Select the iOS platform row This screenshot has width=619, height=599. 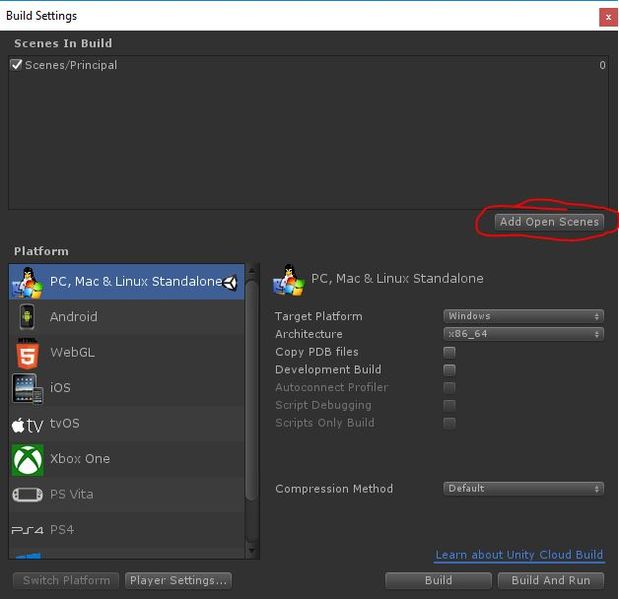click(x=127, y=388)
